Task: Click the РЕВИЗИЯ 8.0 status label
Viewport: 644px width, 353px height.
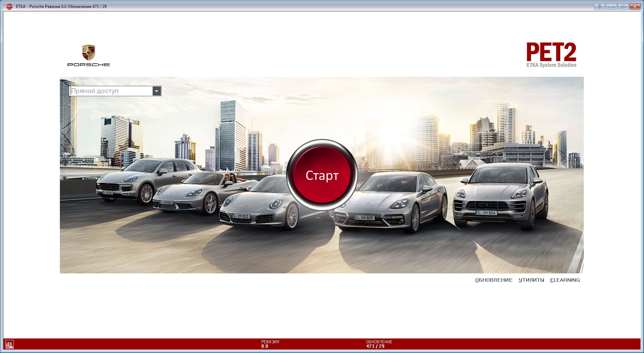Action: pos(270,344)
